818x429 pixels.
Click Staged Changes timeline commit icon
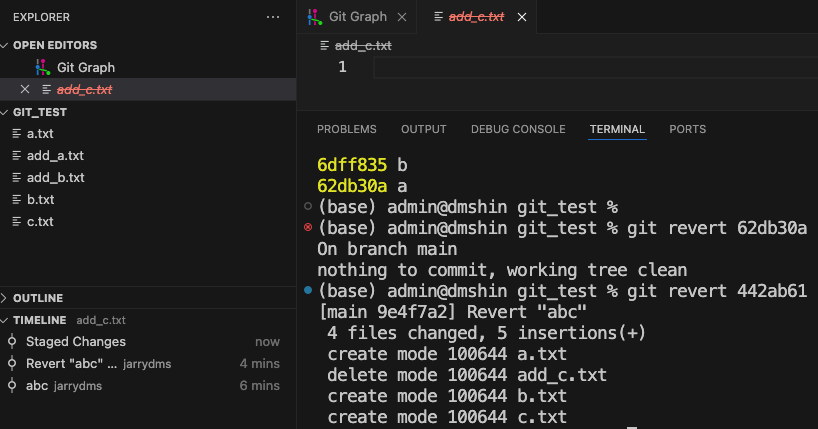click(x=11, y=341)
